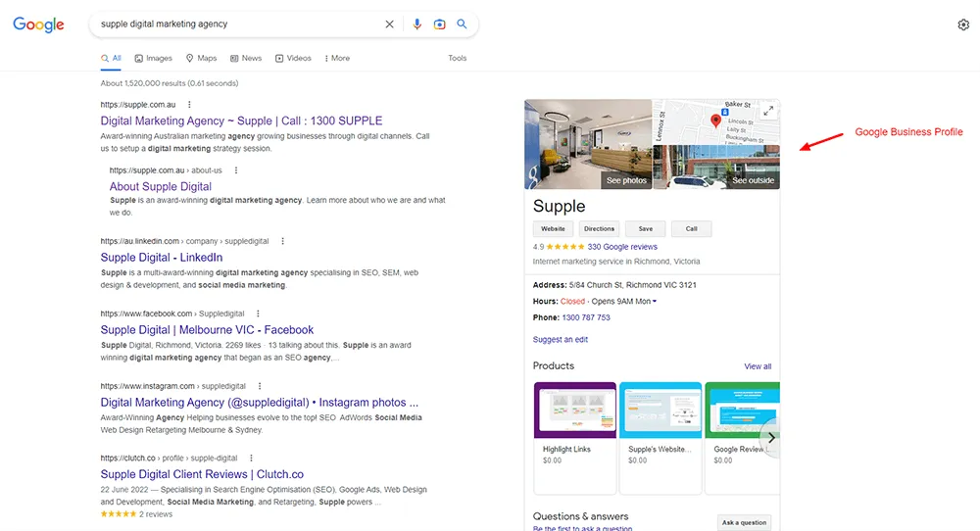This screenshot has width=980, height=531.
Task: Switch to the Maps tab
Action: tap(201, 58)
